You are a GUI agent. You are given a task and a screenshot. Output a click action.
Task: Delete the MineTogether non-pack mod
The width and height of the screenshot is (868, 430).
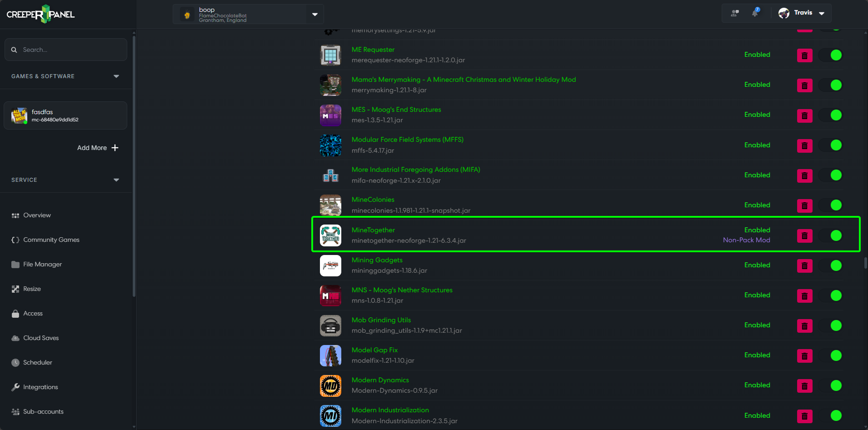tap(804, 235)
